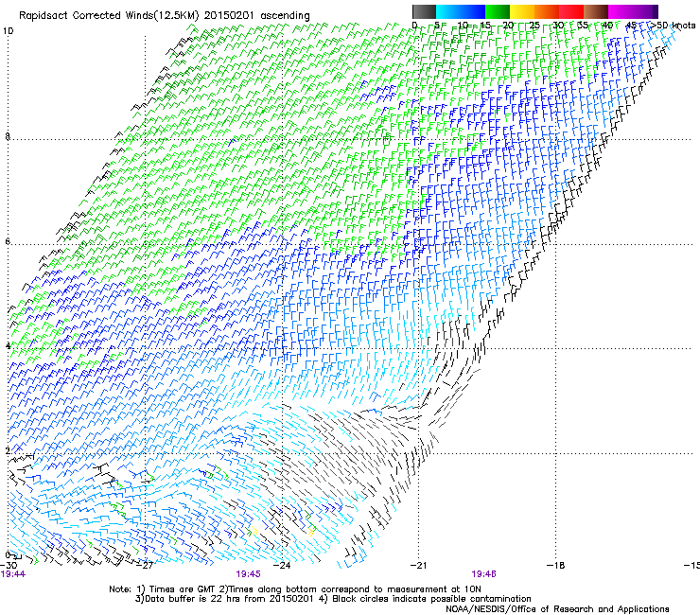Click the longitude label '-30' on bottom axis

(x=8, y=566)
